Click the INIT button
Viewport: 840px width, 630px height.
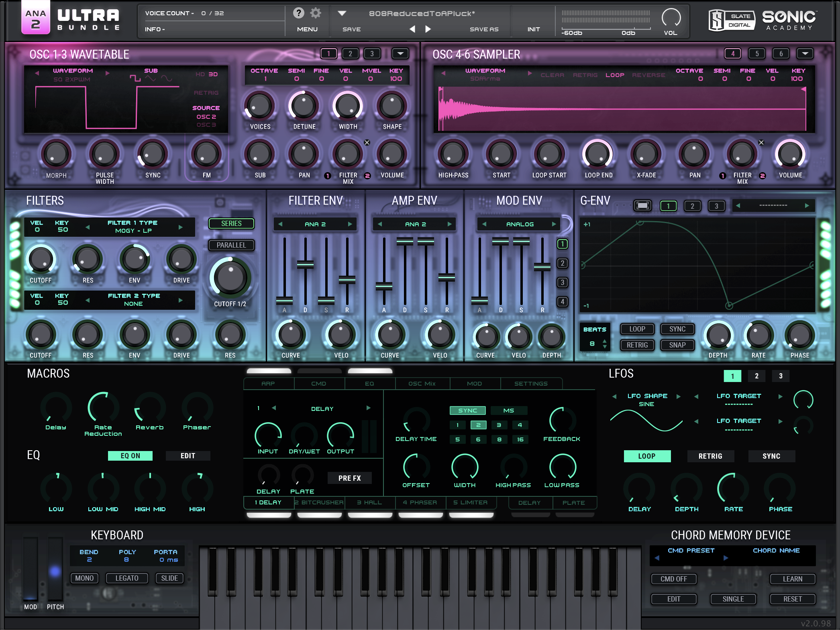[x=534, y=29]
